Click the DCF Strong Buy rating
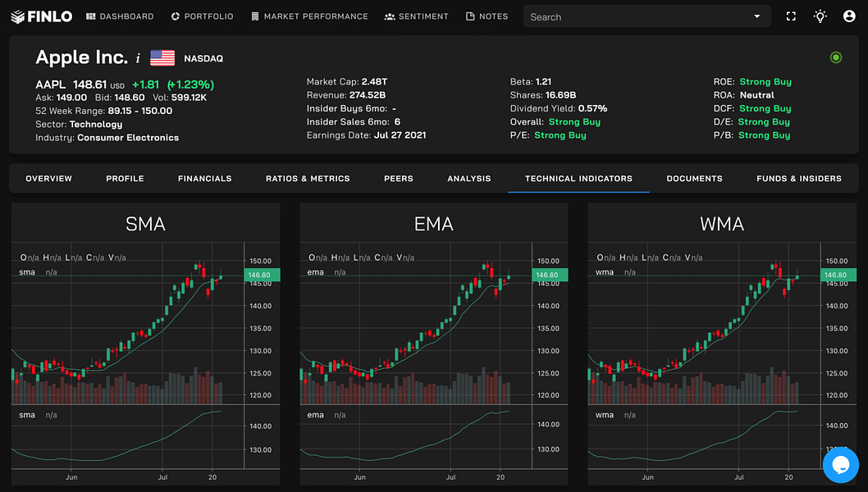Viewport: 868px width, 492px height. 765,108
